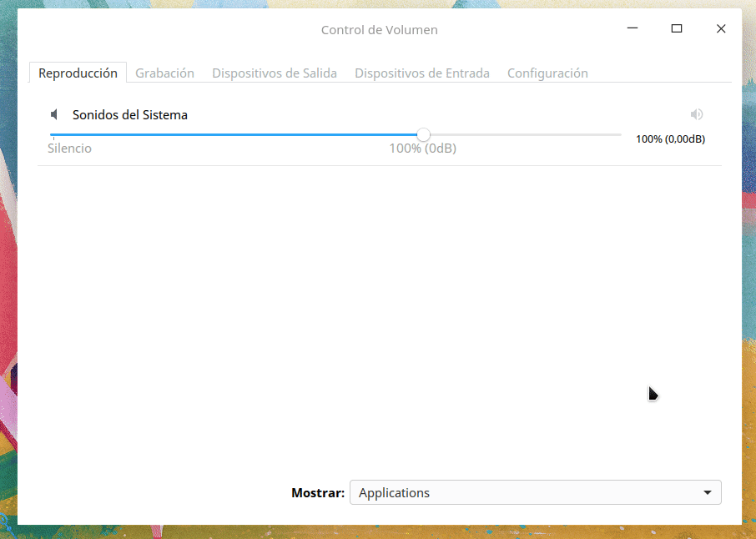Open the Dispositivos de Entrada tab
The width and height of the screenshot is (756, 539).
(x=422, y=73)
